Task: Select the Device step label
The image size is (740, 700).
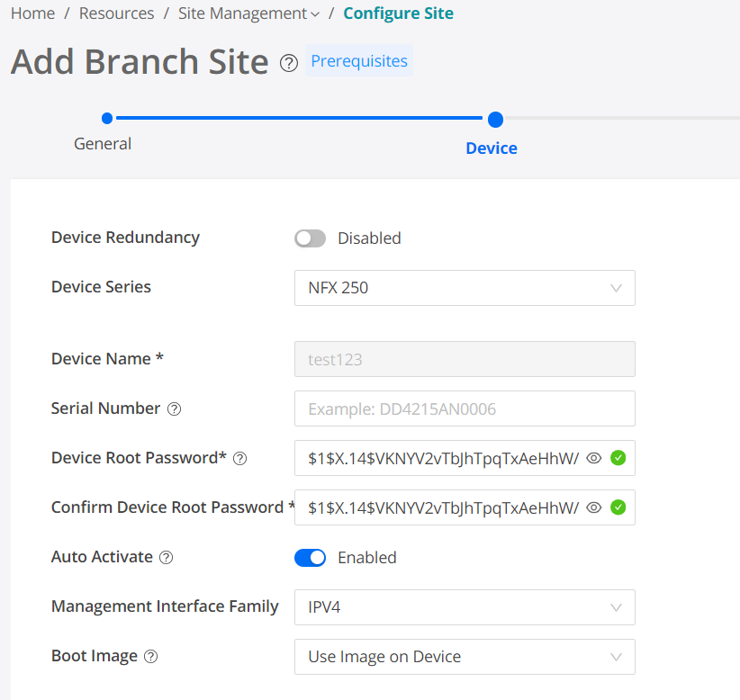Action: tap(492, 148)
